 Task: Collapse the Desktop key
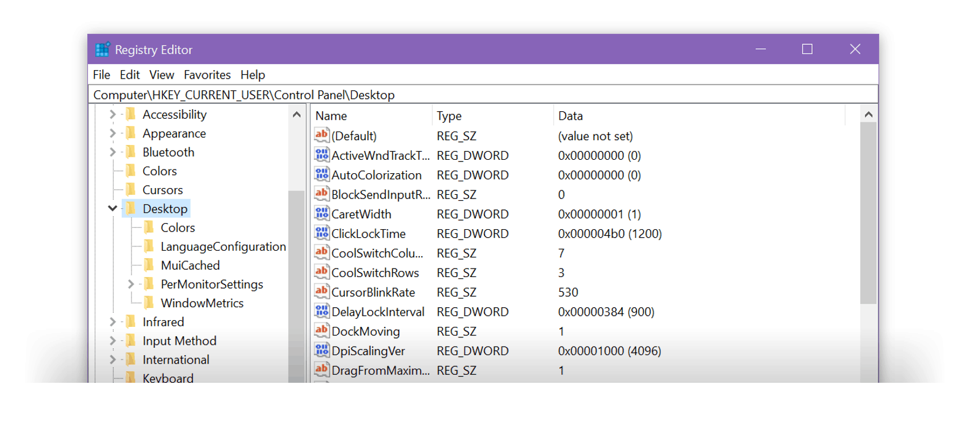coord(113,208)
